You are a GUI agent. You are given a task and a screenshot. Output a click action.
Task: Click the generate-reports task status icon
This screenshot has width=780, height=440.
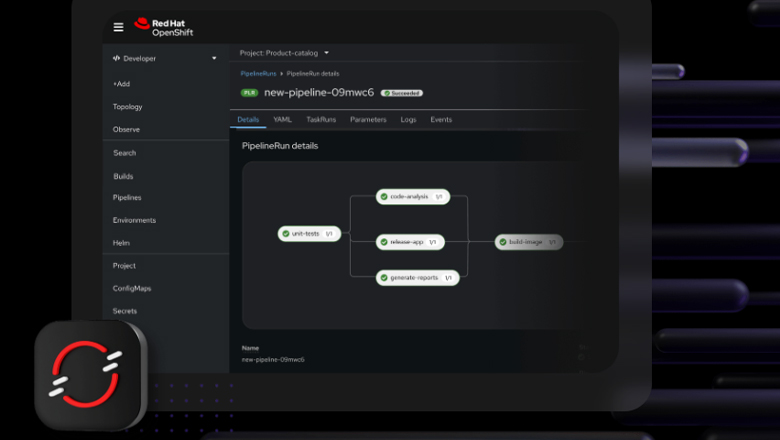tap(384, 278)
